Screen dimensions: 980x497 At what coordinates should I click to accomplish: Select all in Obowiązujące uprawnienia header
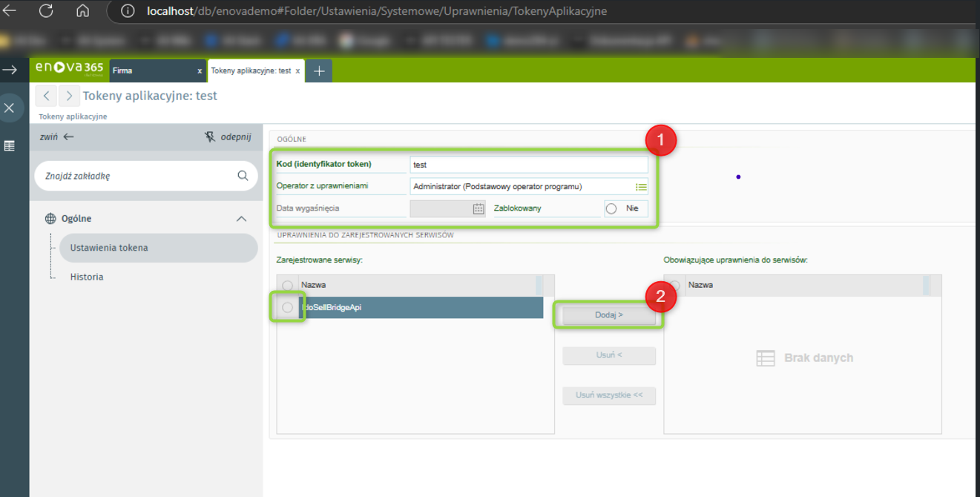pos(674,286)
